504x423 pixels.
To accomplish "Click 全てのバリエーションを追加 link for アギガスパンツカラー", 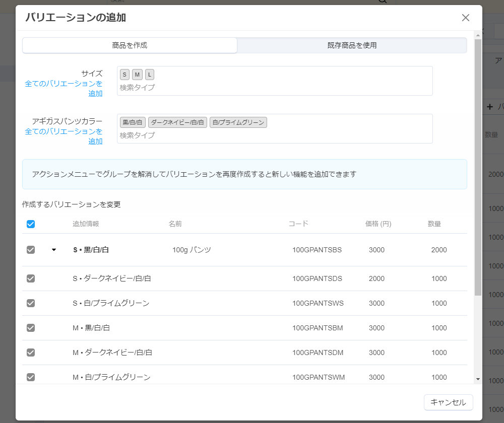I will pyautogui.click(x=64, y=136).
